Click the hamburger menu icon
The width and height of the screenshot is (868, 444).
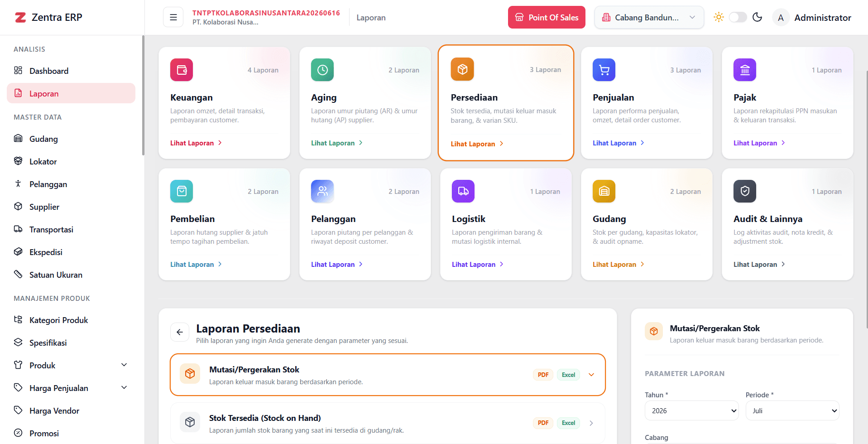point(173,17)
